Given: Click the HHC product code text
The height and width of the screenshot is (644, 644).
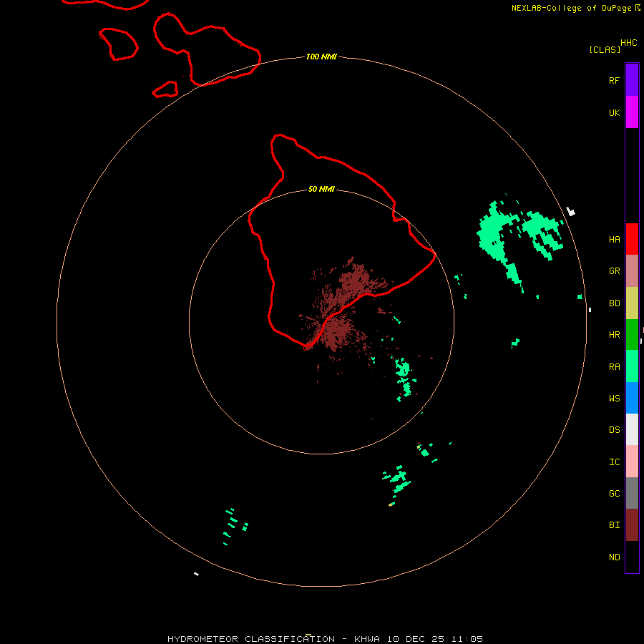Looking at the screenshot, I should tap(628, 43).
